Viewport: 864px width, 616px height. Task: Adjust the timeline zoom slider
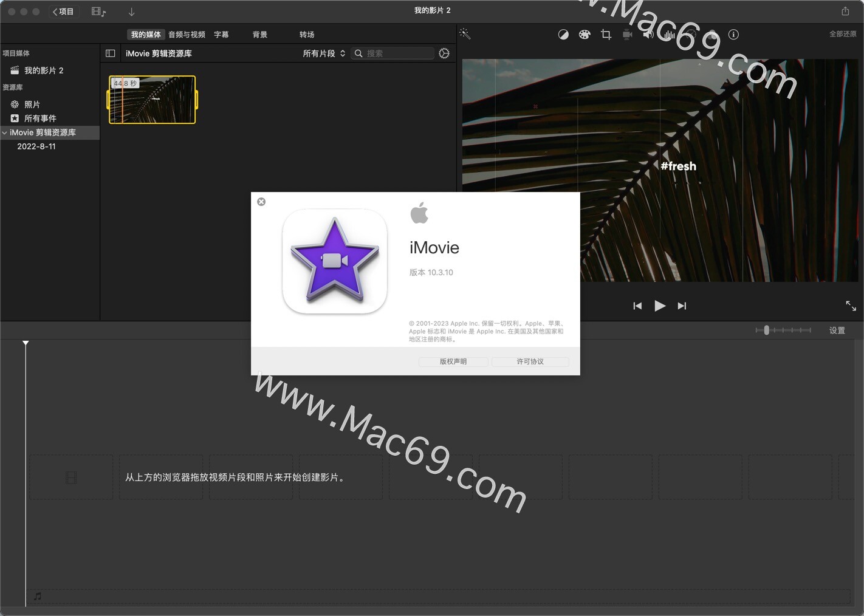pos(767,330)
